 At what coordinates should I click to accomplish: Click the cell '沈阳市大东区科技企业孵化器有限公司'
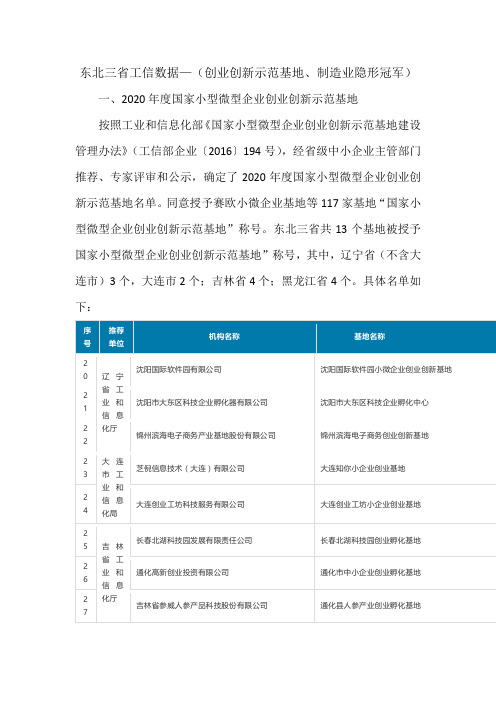[x=202, y=402]
